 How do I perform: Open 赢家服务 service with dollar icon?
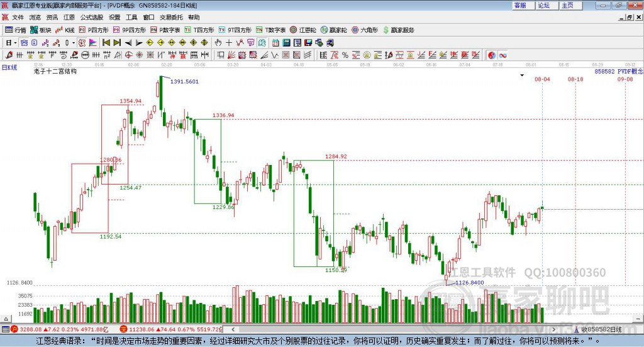pyautogui.click(x=398, y=30)
